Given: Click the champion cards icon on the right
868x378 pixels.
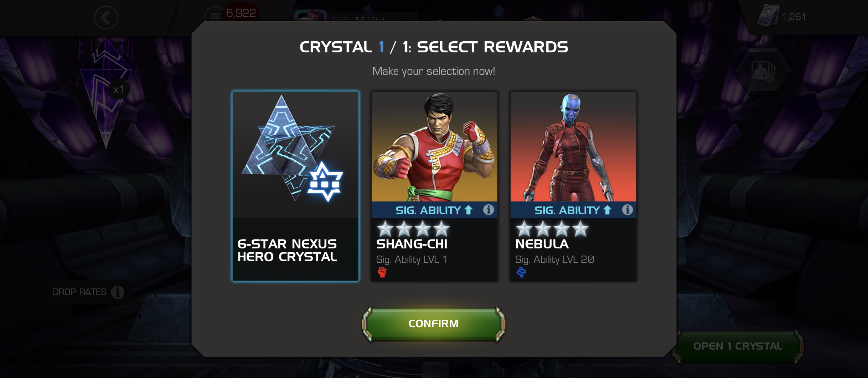Looking at the screenshot, I should 763,72.
